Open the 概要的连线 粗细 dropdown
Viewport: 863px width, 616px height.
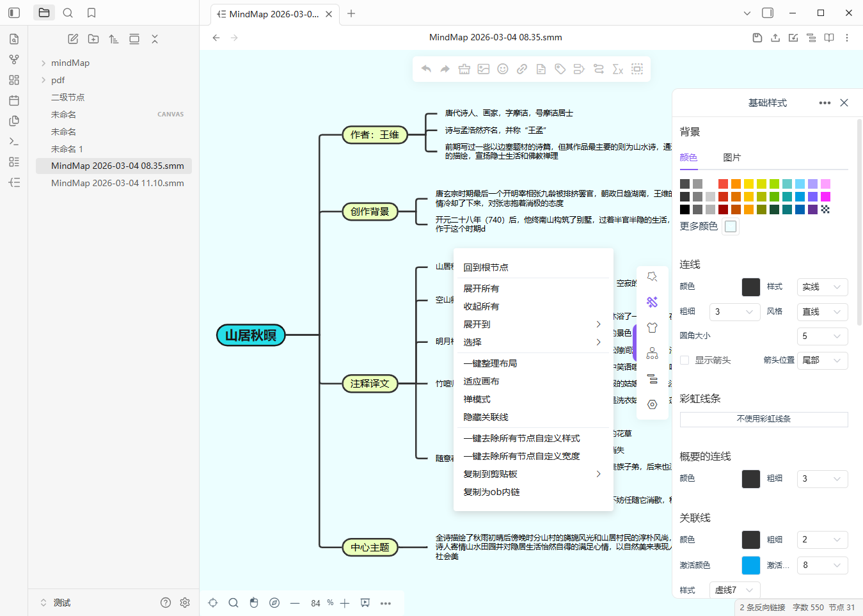[x=822, y=478]
